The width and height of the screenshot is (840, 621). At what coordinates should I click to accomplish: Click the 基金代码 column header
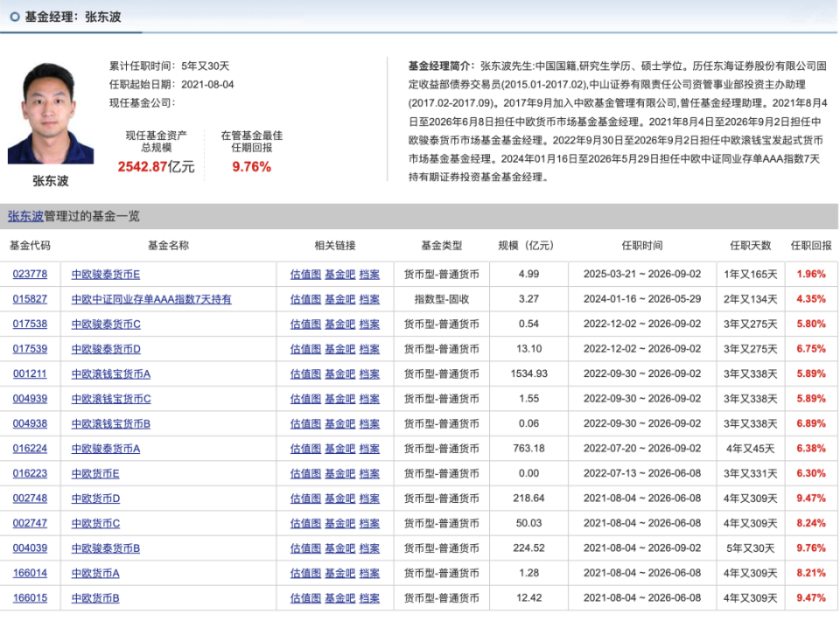(x=30, y=246)
